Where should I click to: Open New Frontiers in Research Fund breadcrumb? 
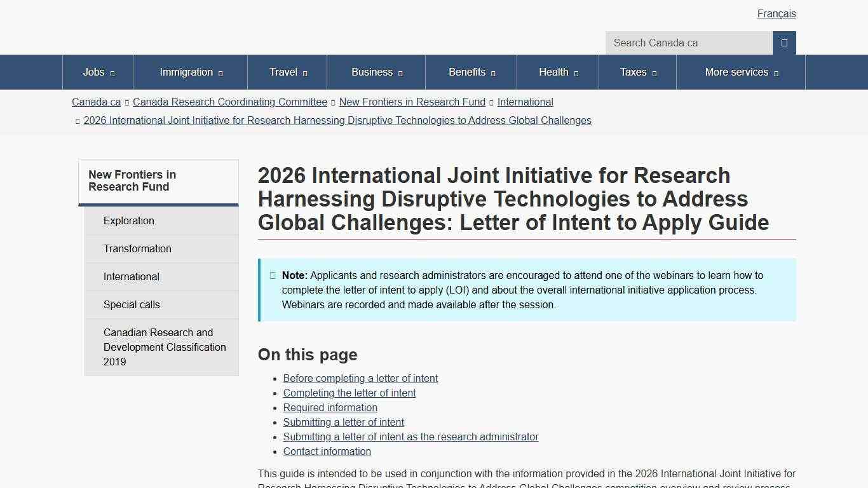pos(412,102)
